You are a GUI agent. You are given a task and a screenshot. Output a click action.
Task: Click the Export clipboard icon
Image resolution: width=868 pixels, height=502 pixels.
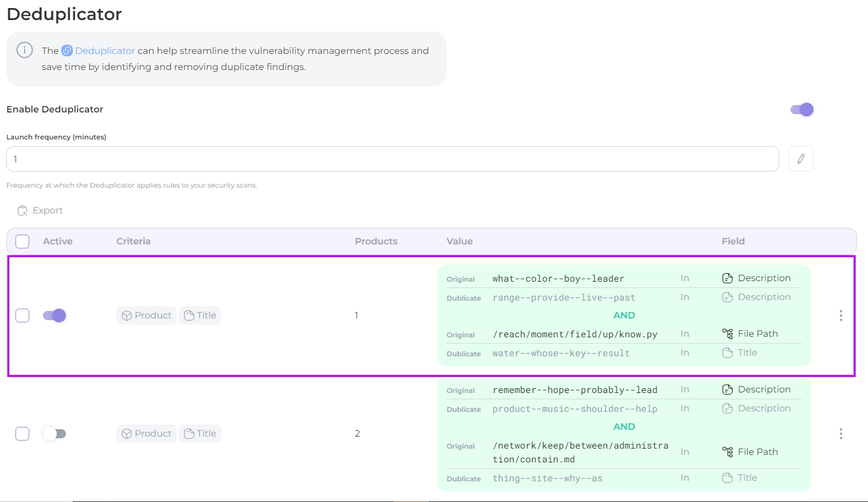click(22, 211)
